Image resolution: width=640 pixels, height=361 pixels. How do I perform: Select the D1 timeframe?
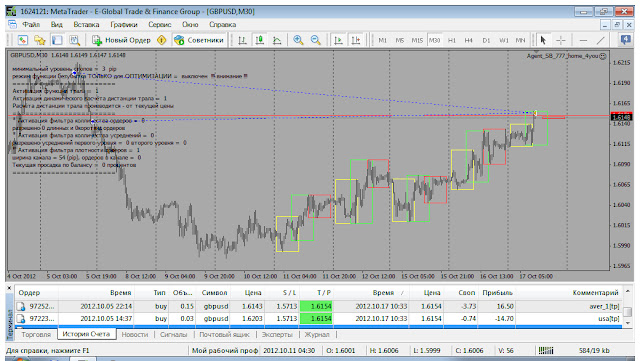[x=486, y=40]
